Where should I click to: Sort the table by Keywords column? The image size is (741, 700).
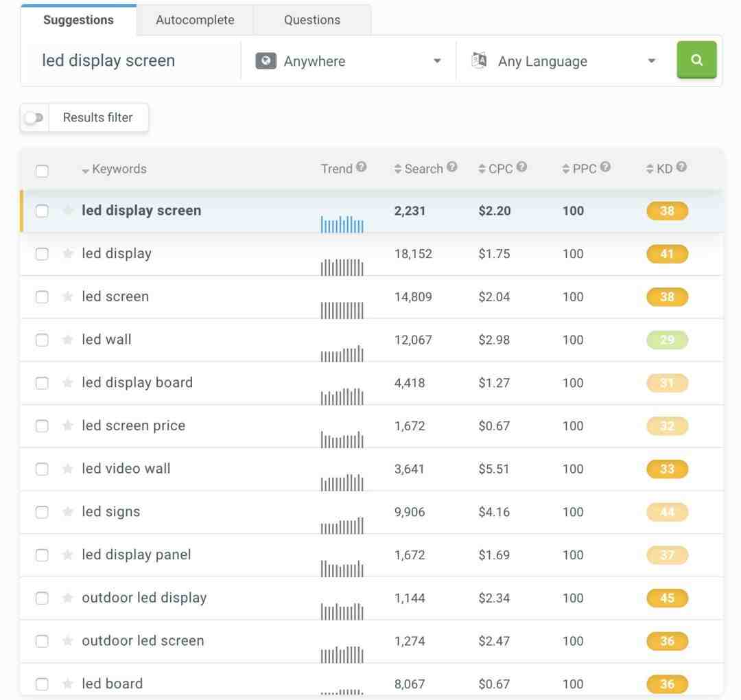coord(114,169)
